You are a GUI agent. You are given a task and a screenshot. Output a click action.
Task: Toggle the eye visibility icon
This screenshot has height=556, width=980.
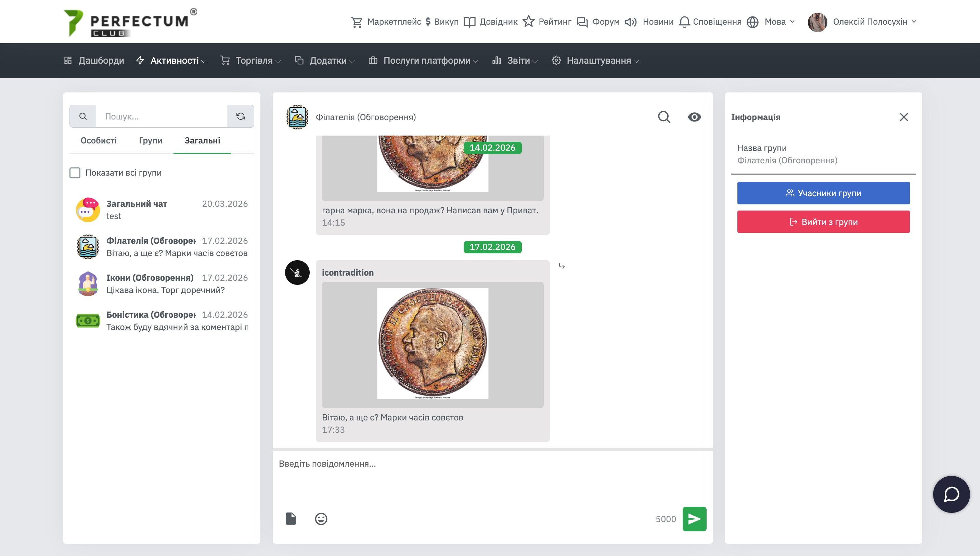694,117
